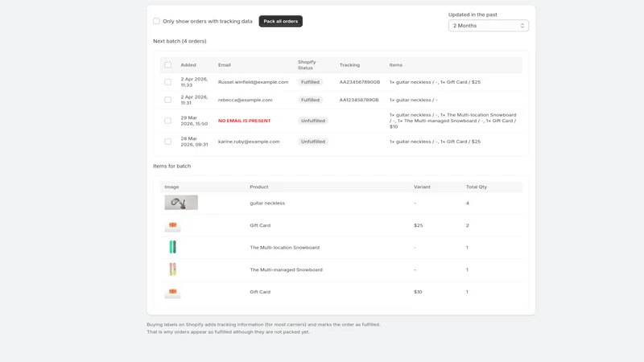Click the guitar neckless product image
The width and height of the screenshot is (644, 362).
click(181, 203)
